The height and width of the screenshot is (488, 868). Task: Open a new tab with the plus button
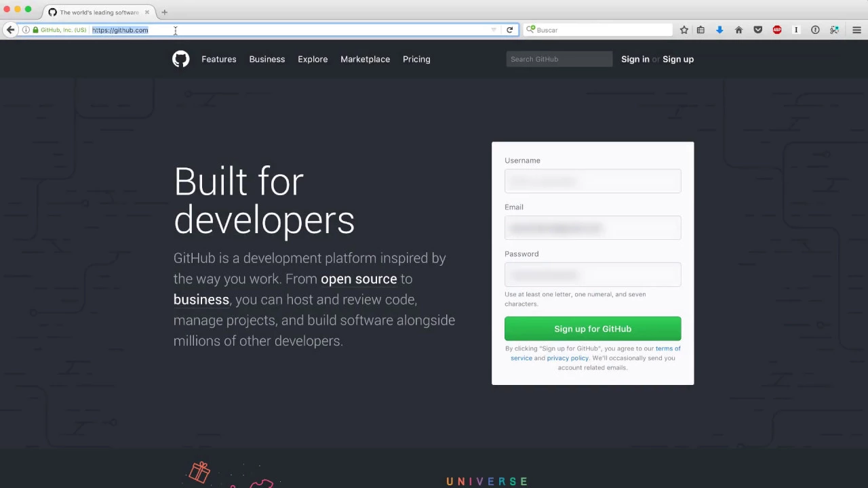(164, 12)
